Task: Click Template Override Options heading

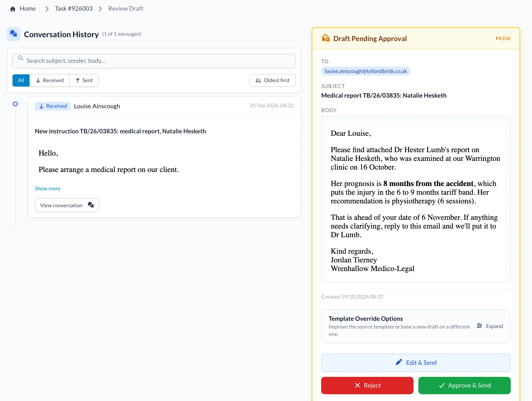Action: [x=366, y=319]
